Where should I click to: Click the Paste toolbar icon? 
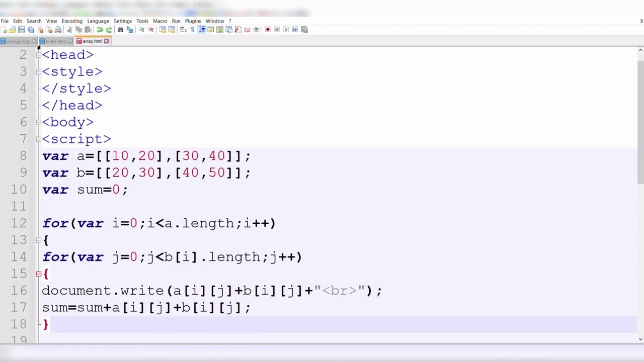pos(88,30)
